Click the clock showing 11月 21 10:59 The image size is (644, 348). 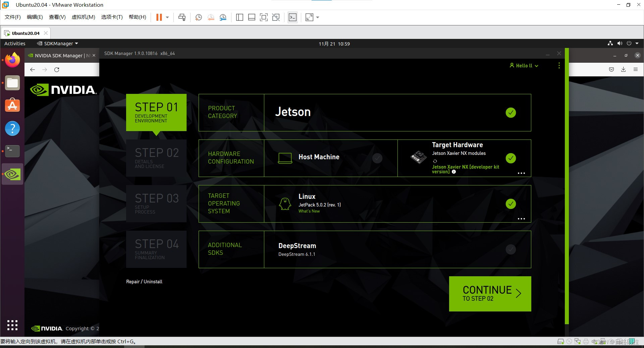(334, 44)
